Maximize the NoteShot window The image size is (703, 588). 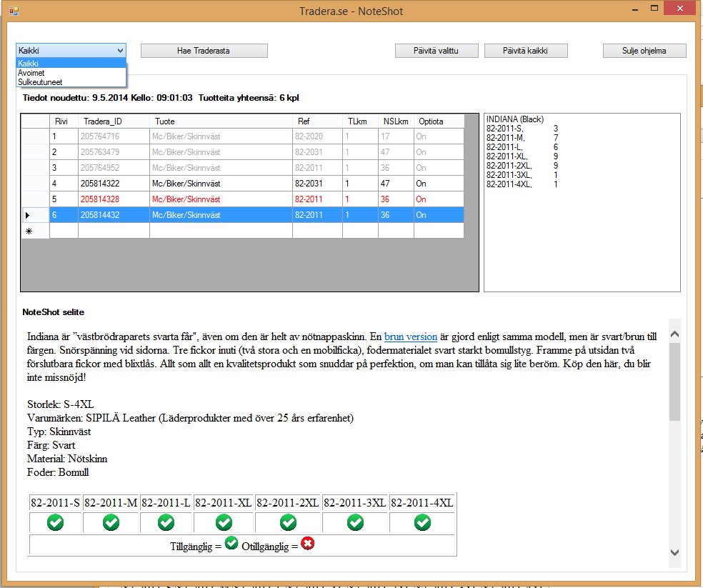click(654, 9)
